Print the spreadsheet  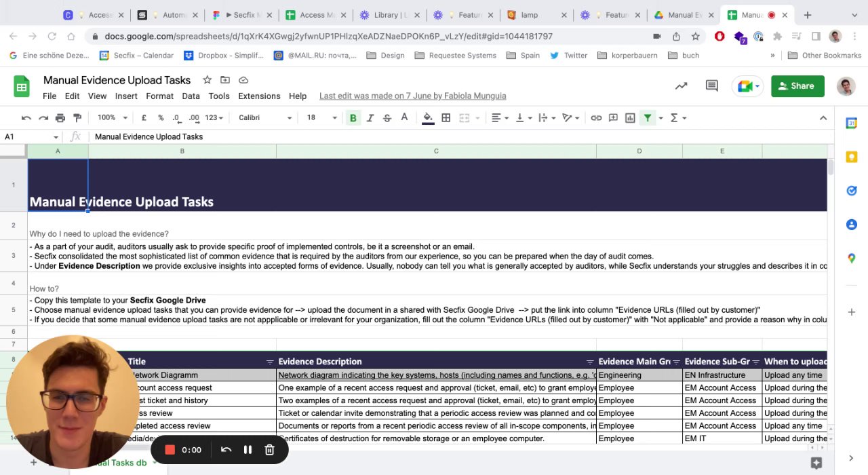coord(60,118)
